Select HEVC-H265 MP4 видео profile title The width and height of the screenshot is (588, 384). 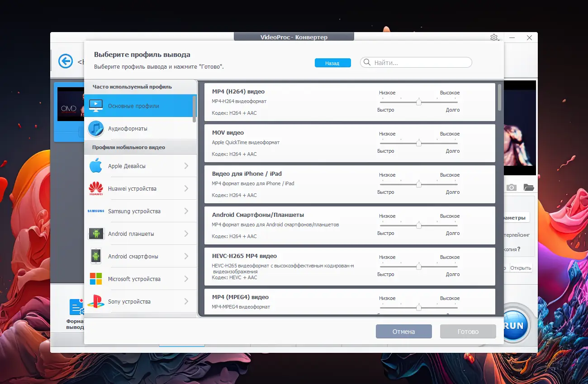coord(244,256)
